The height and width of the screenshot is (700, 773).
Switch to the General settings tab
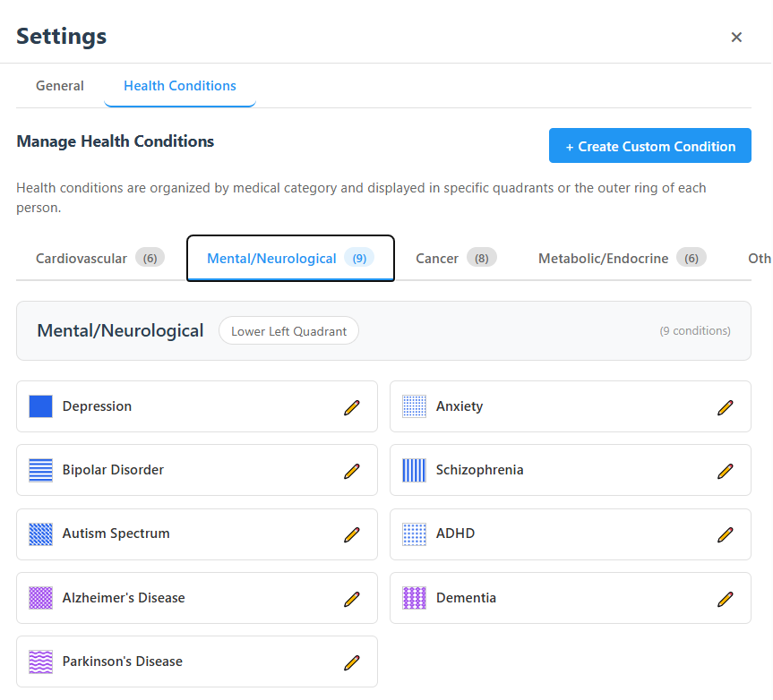click(59, 86)
